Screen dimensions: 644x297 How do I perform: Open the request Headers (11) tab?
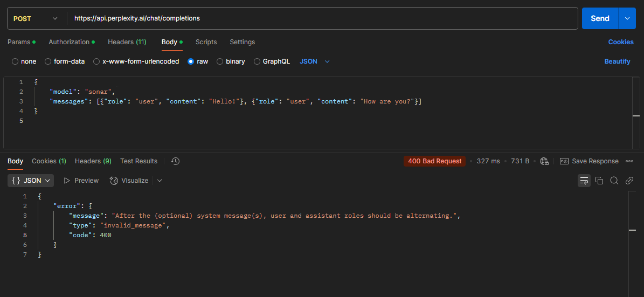point(127,42)
